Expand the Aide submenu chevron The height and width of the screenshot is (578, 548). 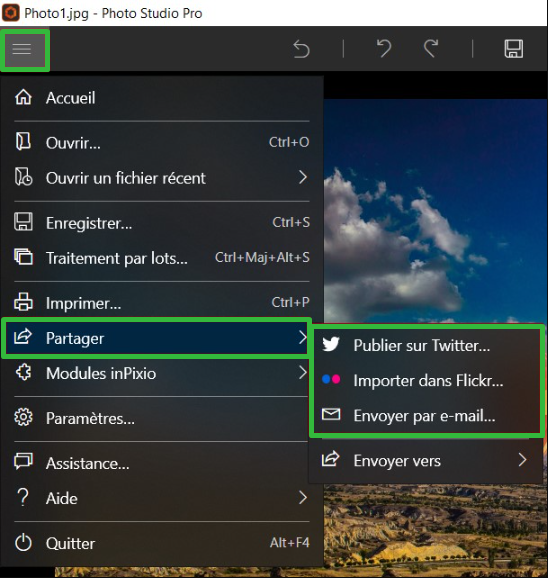point(303,498)
